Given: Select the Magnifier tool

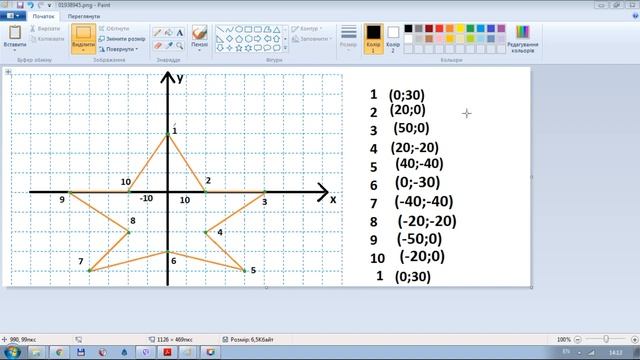Looking at the screenshot, I should (180, 45).
